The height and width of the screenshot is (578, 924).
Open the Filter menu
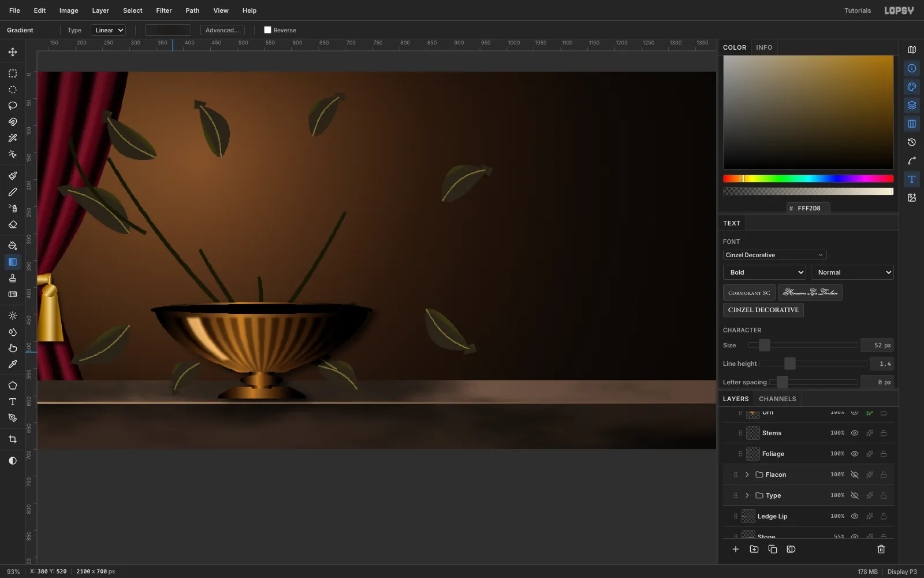coord(164,10)
